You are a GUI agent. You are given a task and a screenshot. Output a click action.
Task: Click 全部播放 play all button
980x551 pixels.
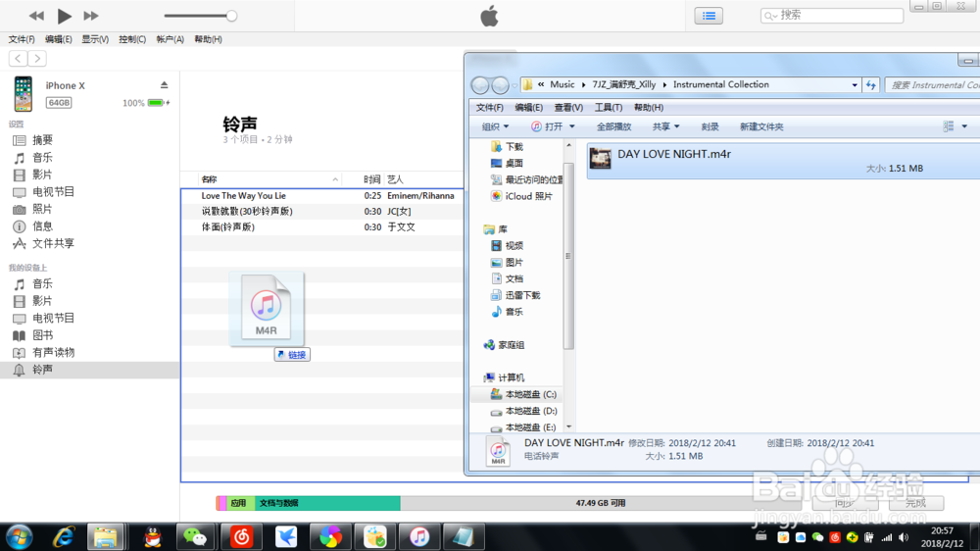(613, 126)
